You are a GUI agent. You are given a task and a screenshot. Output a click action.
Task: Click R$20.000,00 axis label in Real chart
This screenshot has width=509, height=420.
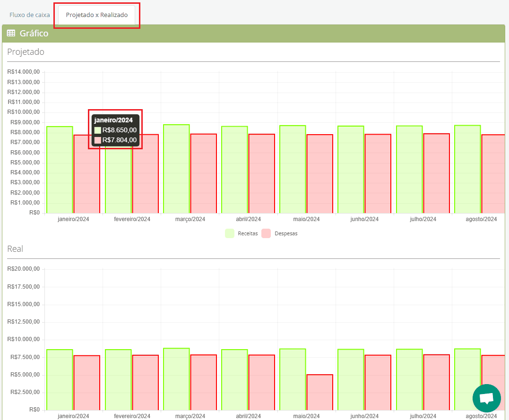point(23,269)
